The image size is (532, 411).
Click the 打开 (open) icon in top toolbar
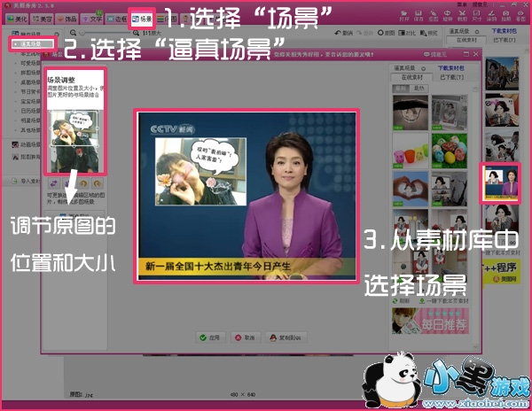pos(404,16)
